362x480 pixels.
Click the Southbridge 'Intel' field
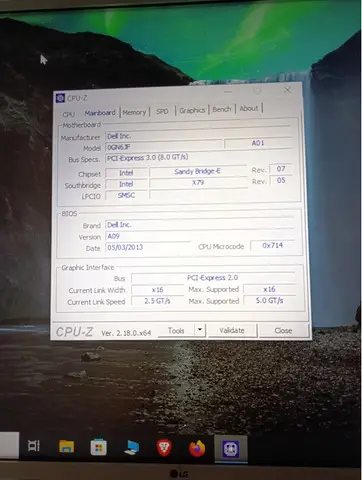tap(126, 184)
